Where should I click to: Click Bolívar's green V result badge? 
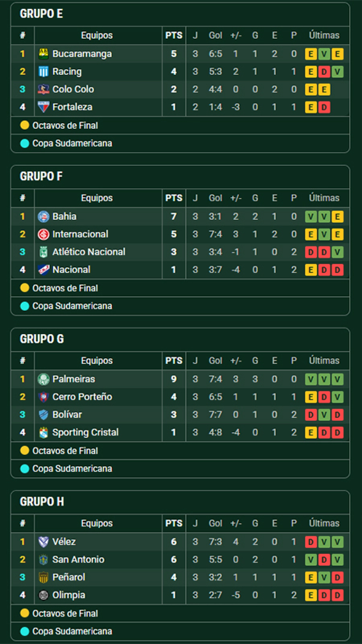[324, 415]
